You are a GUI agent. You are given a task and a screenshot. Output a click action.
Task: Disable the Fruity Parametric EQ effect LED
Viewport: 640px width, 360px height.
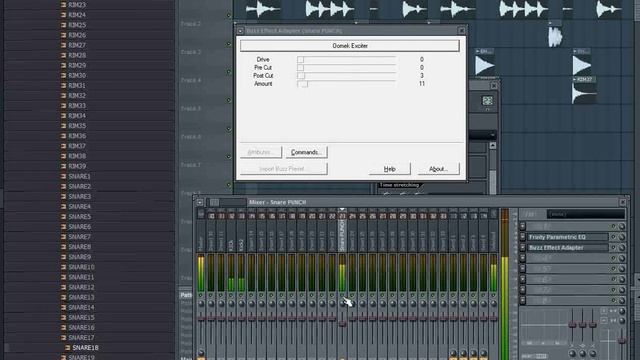pyautogui.click(x=613, y=237)
